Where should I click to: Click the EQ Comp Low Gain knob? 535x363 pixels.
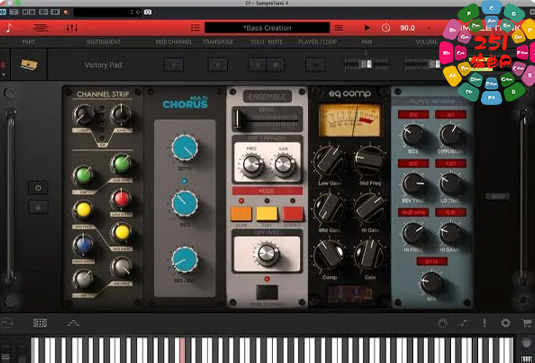coord(329,161)
